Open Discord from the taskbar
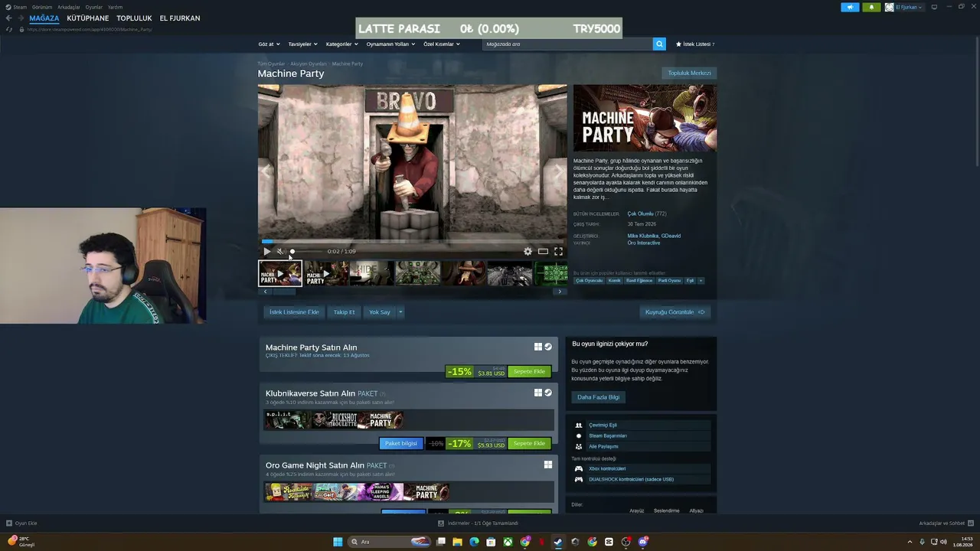Viewport: 980px width, 551px height. [644, 542]
